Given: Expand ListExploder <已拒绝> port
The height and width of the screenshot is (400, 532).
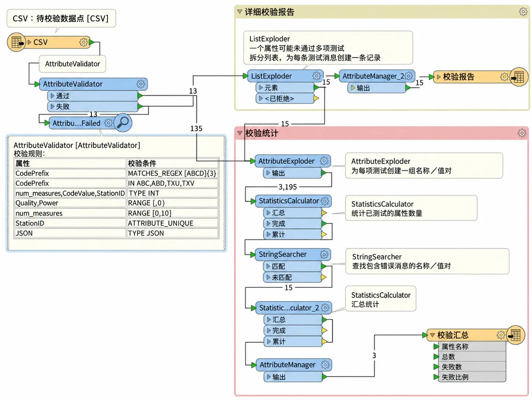Looking at the screenshot, I should coord(260,98).
